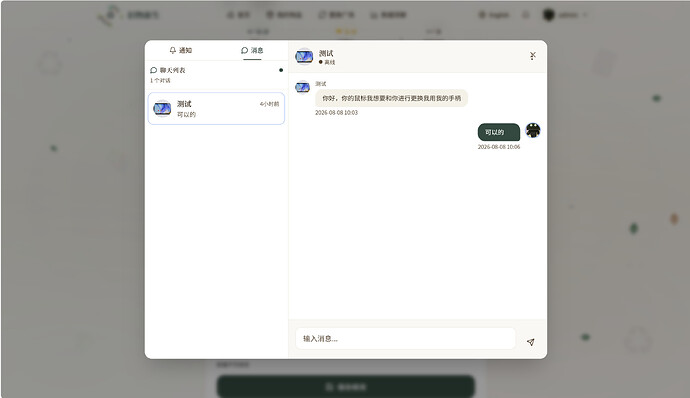Click the English language switch in the background page
690x398 pixels.
tap(494, 15)
